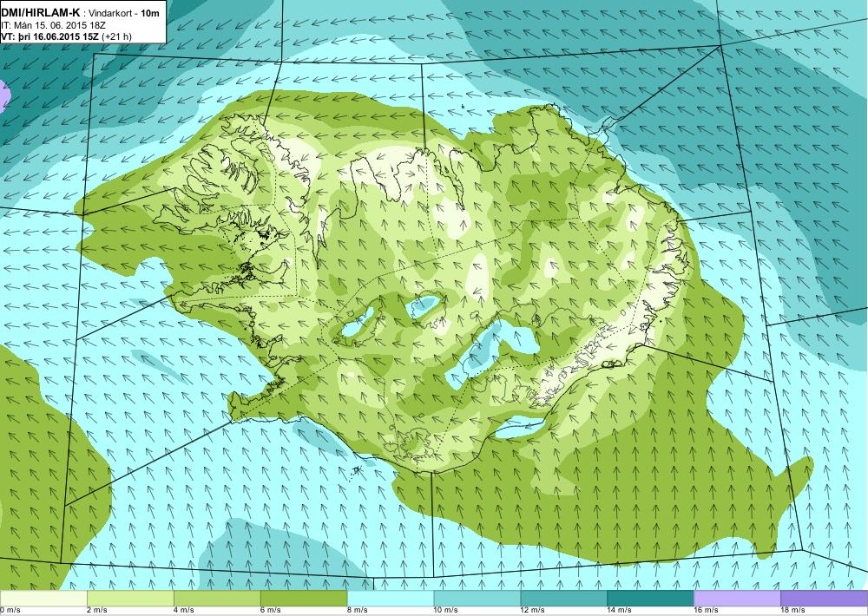This screenshot has width=868, height=616.
Task: Select the "VT: Þri 16.06.2015 15Z" line
Action: click(x=50, y=36)
